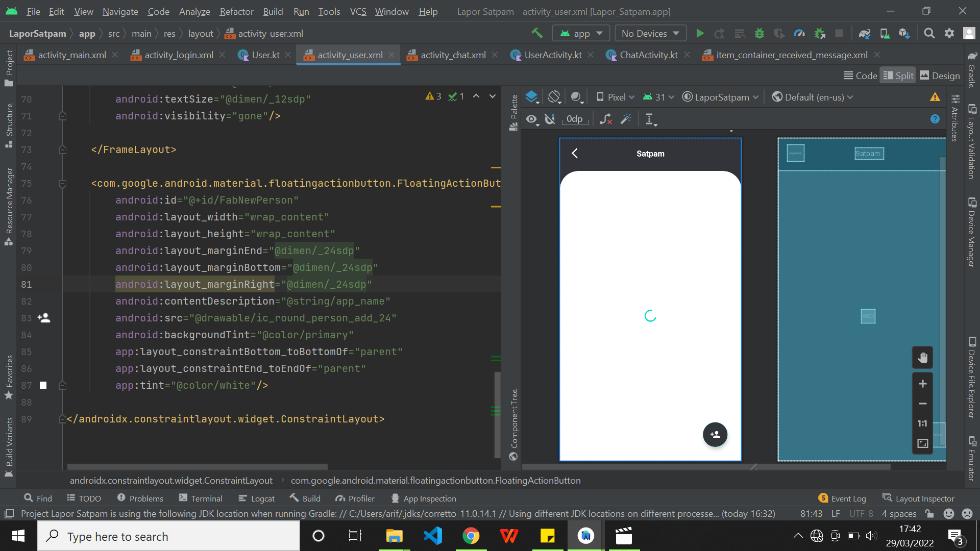Open the No Devices selector dropdown
This screenshot has height=551, width=980.
click(650, 33)
